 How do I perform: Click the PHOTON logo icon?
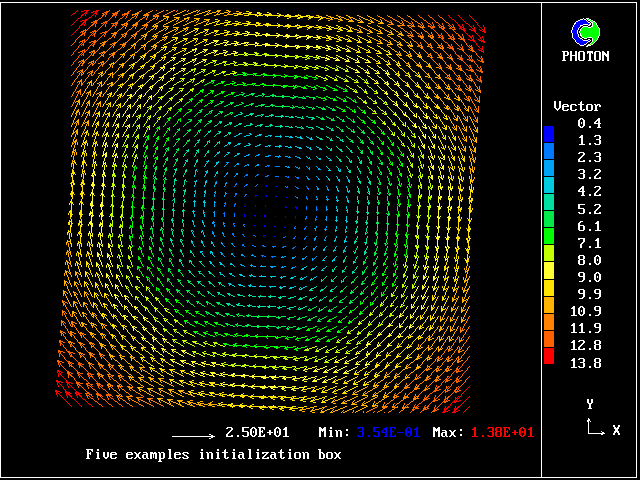585,33
